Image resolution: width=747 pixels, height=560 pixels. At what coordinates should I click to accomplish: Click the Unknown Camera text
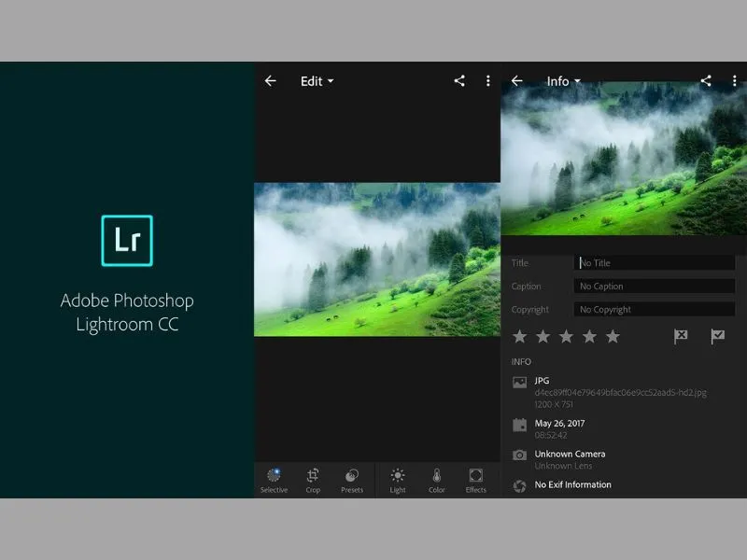click(570, 454)
